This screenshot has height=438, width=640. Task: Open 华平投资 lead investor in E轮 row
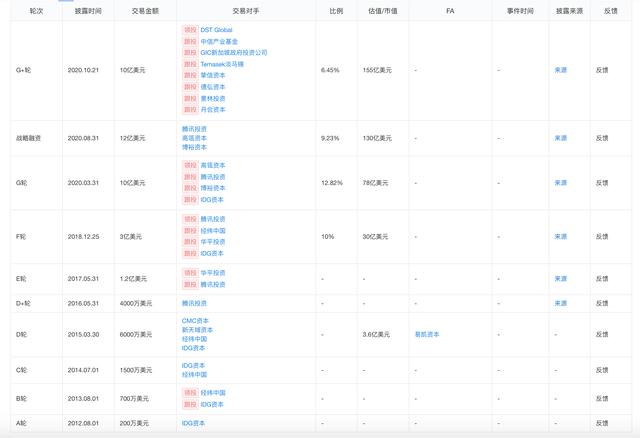213,273
